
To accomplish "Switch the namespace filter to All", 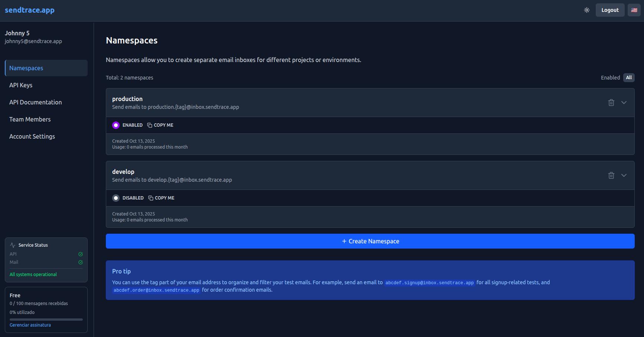I will tap(629, 78).
